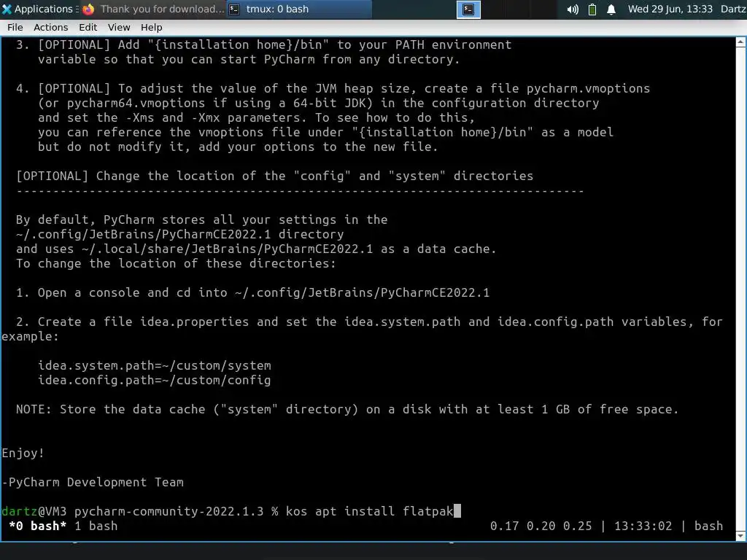Viewport: 747px width, 560px height.
Task: Click the scrollbar down arrow
Action: (741, 536)
